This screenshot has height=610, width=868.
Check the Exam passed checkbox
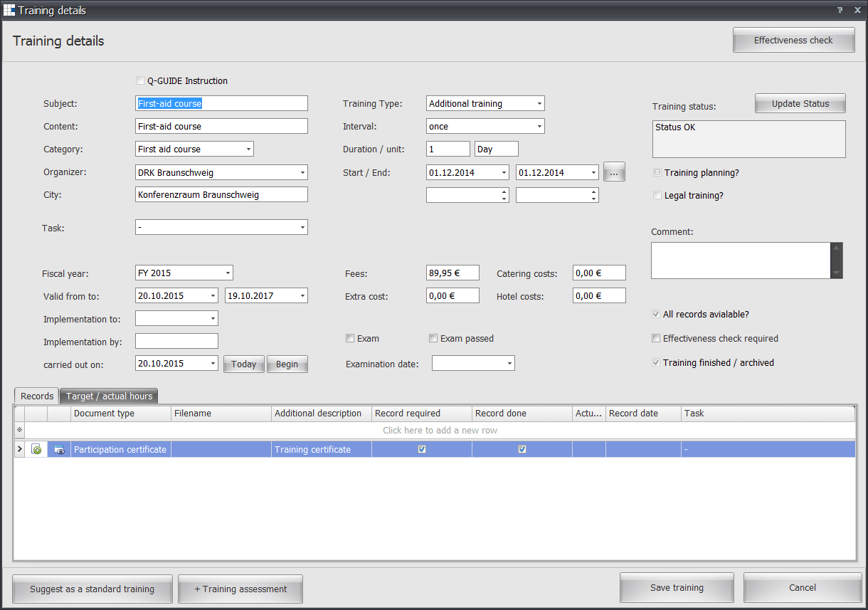pos(433,339)
